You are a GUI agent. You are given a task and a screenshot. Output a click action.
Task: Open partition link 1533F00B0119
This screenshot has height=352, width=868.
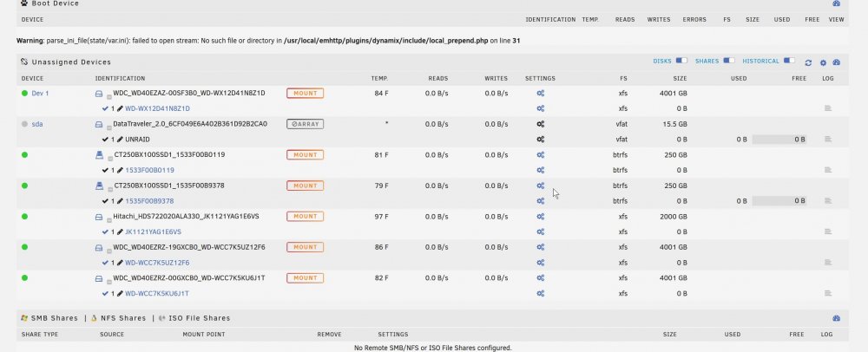pyautogui.click(x=149, y=170)
